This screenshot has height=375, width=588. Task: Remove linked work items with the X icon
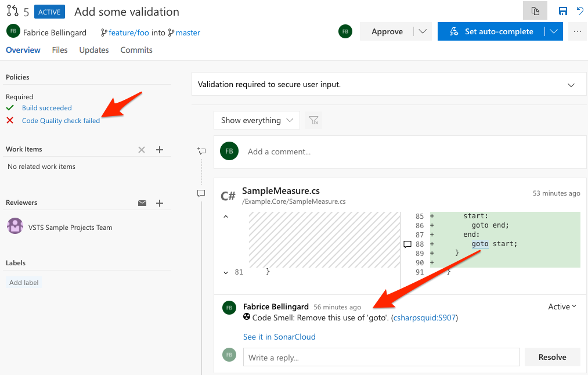[x=141, y=150]
